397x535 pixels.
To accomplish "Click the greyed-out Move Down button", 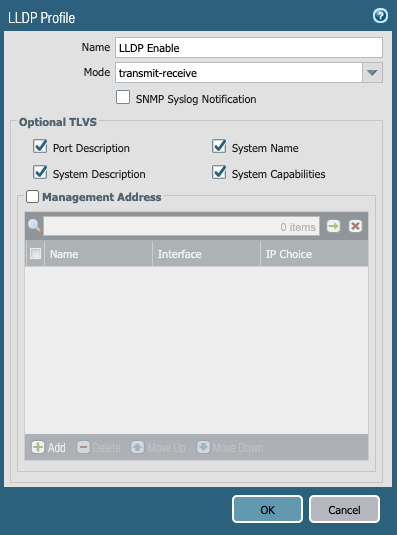I will [230, 447].
